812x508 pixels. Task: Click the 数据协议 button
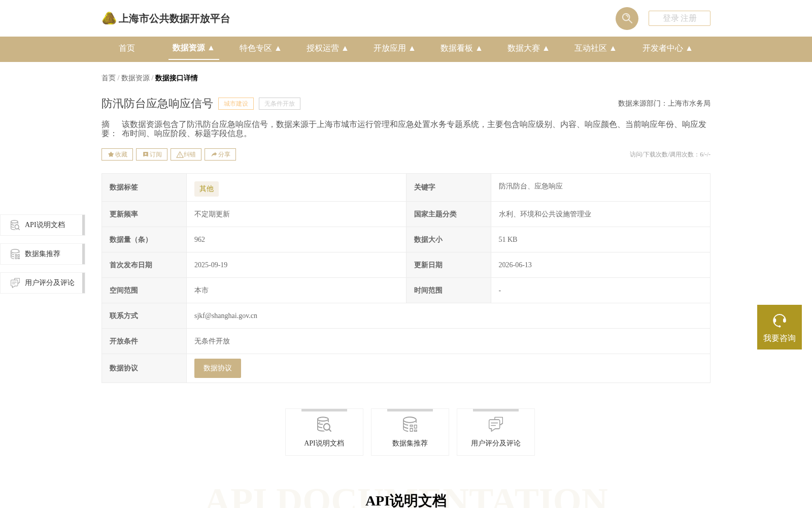coord(218,368)
